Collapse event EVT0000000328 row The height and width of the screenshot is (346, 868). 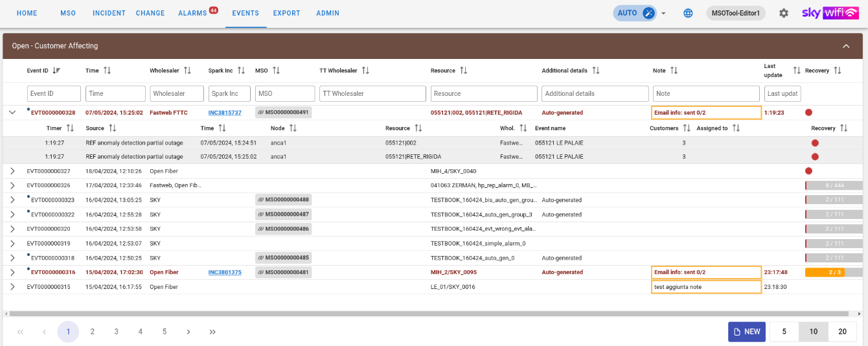point(12,113)
